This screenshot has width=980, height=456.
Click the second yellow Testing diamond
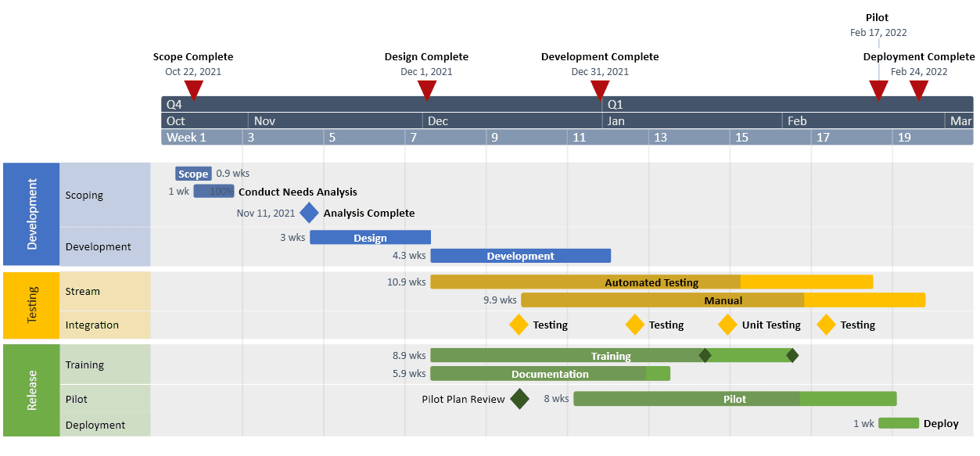coord(634,325)
